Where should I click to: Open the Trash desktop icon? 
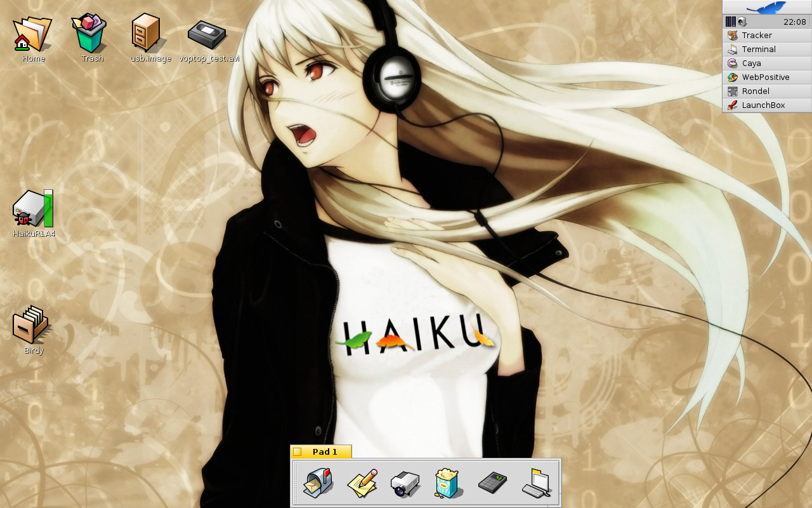(x=91, y=36)
